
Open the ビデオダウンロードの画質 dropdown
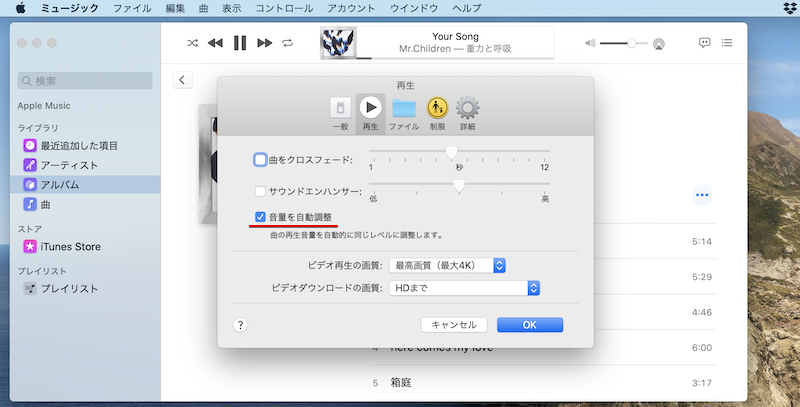pyautogui.click(x=464, y=288)
